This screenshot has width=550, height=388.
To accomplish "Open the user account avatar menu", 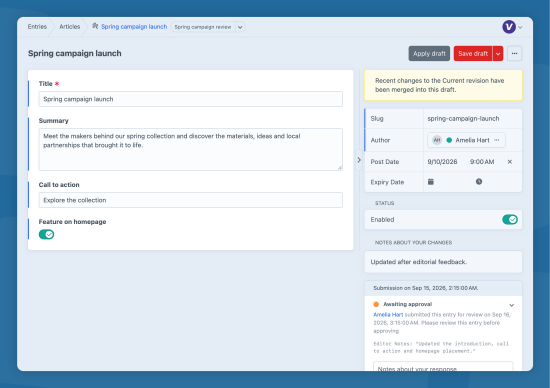I will (509, 27).
